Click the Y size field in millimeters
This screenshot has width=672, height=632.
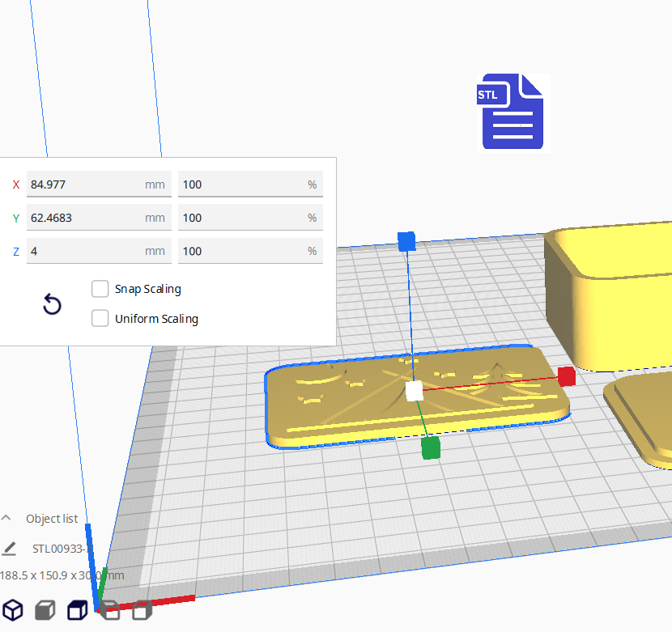click(85, 218)
